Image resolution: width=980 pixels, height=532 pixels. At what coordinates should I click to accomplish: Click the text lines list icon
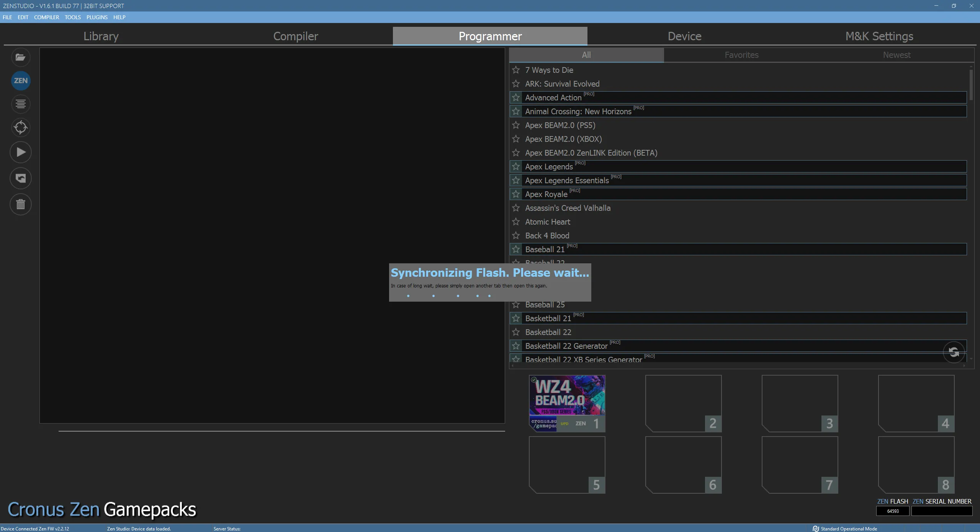[21, 104]
